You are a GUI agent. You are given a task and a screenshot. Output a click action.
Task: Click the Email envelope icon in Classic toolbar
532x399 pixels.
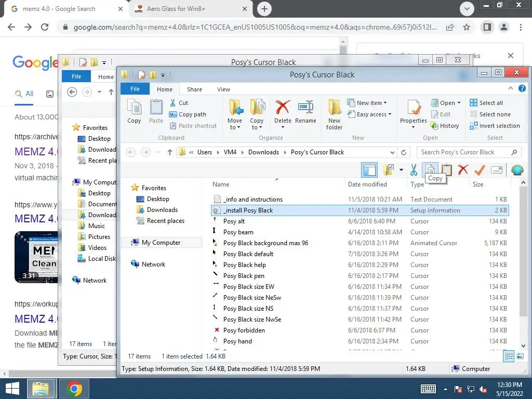click(x=496, y=170)
